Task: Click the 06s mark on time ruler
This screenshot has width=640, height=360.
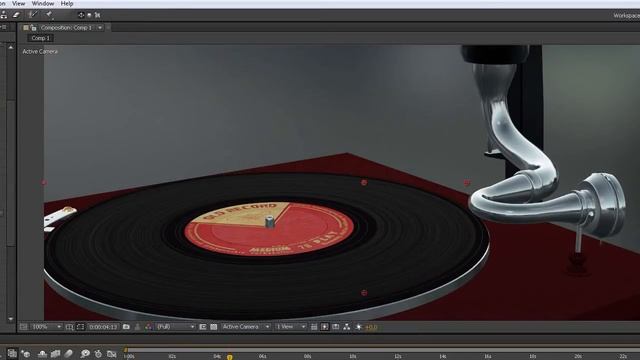Action: click(x=262, y=356)
